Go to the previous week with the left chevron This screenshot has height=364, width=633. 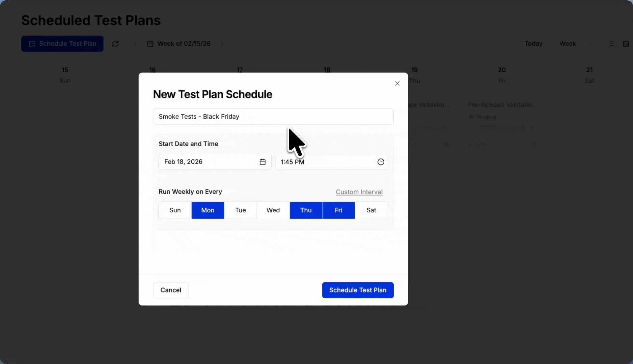click(135, 43)
